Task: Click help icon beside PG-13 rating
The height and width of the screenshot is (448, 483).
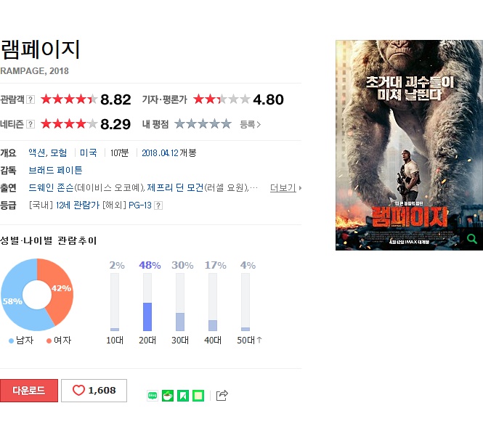Action: click(158, 205)
